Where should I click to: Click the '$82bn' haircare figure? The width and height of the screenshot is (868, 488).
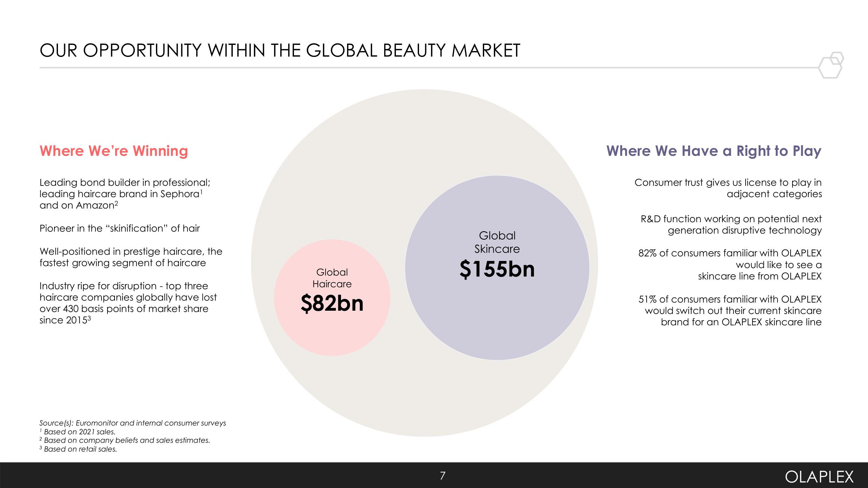[332, 304]
